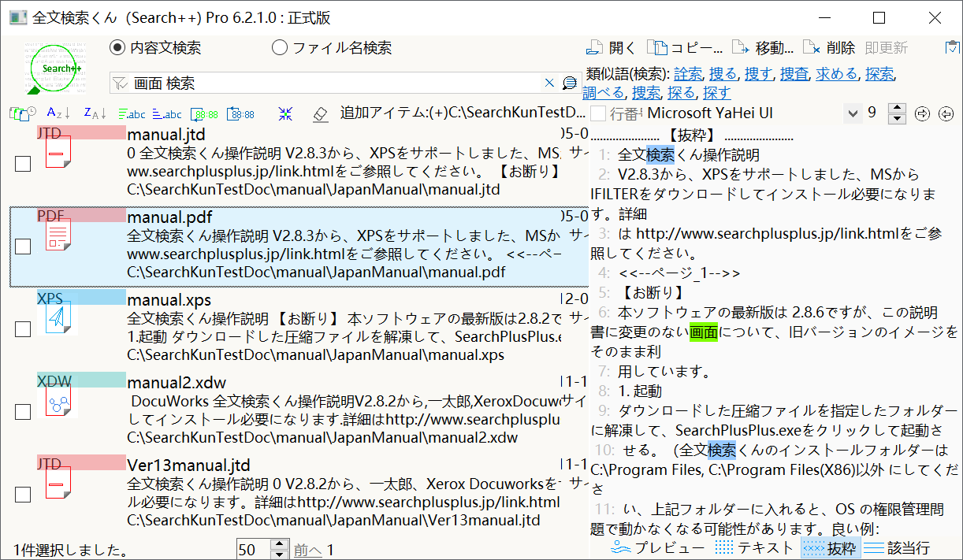
Task: Sort results A to Z ascending
Action: 58,113
